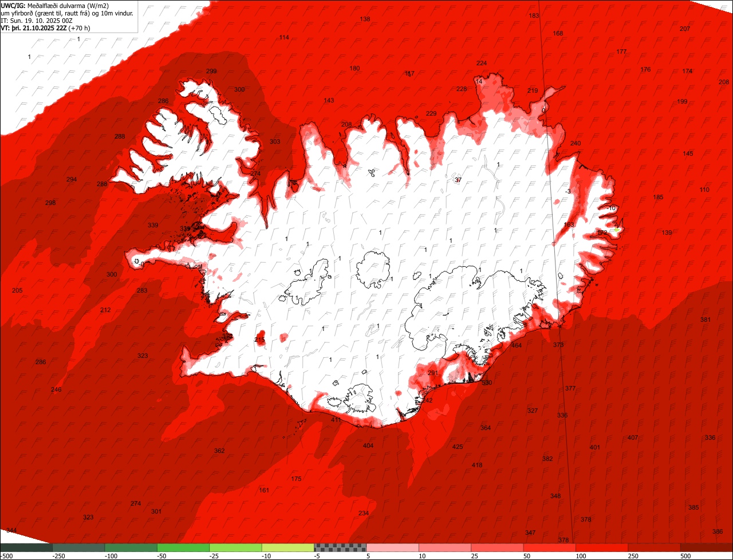Click the map value 180
Screen dimensions: 733x560
(x=354, y=68)
